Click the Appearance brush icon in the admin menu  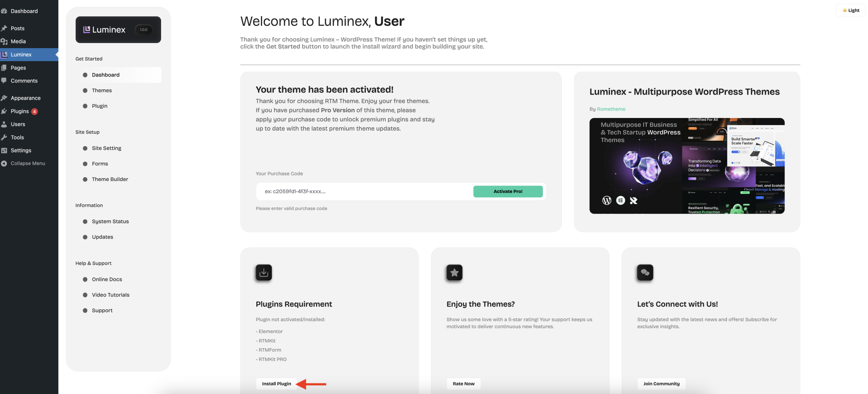click(4, 98)
